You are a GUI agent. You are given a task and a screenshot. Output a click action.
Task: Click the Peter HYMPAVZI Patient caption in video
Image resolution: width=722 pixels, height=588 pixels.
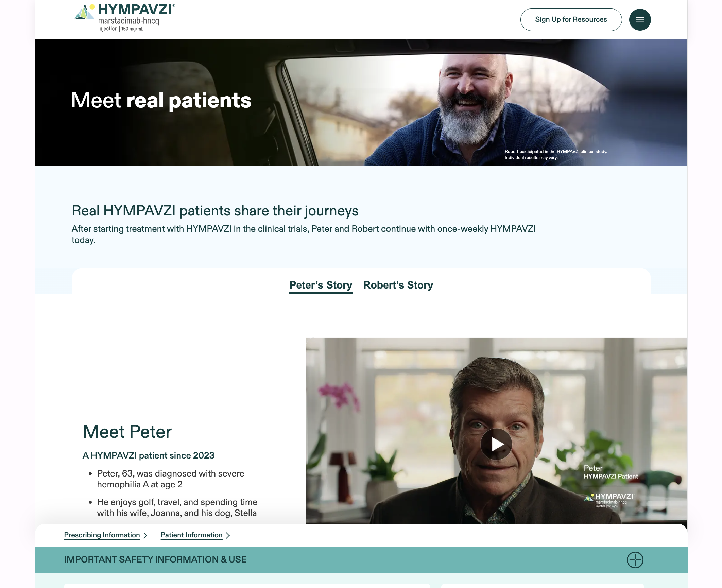tap(611, 472)
